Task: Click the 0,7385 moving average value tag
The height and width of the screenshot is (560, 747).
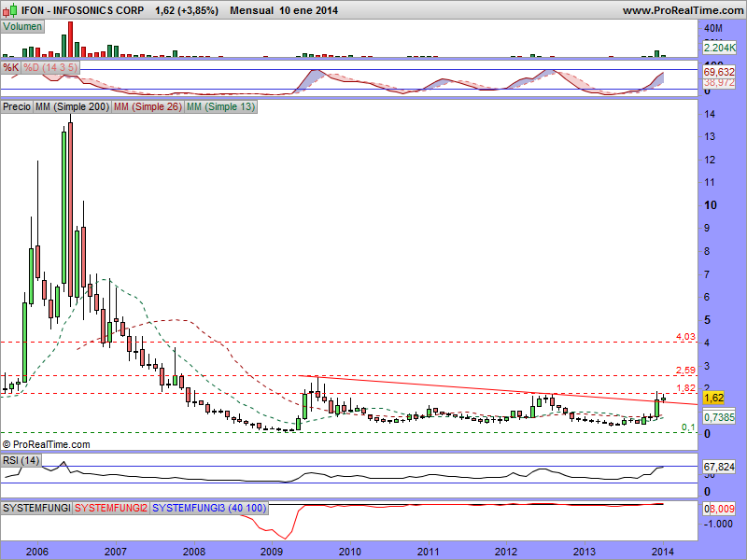Action: pos(719,417)
